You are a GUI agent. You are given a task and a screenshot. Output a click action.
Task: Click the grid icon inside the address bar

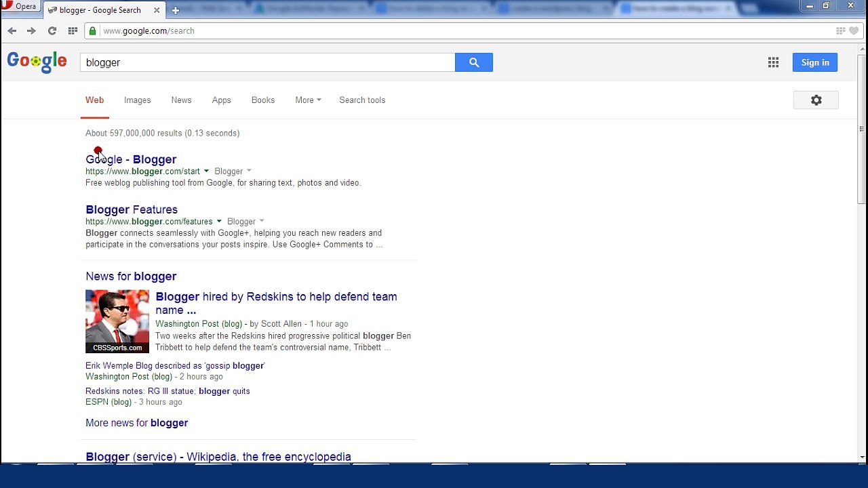coord(841,30)
